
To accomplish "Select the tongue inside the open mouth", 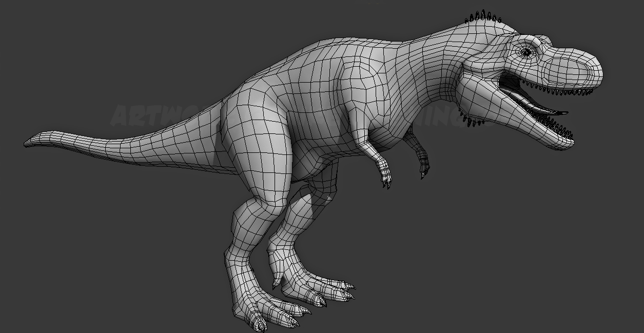I will point(544,107).
